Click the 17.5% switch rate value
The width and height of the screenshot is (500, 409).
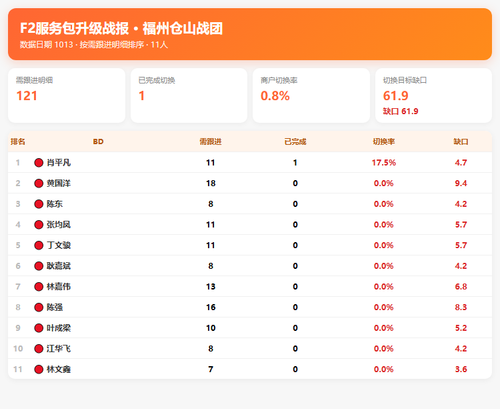[384, 163]
